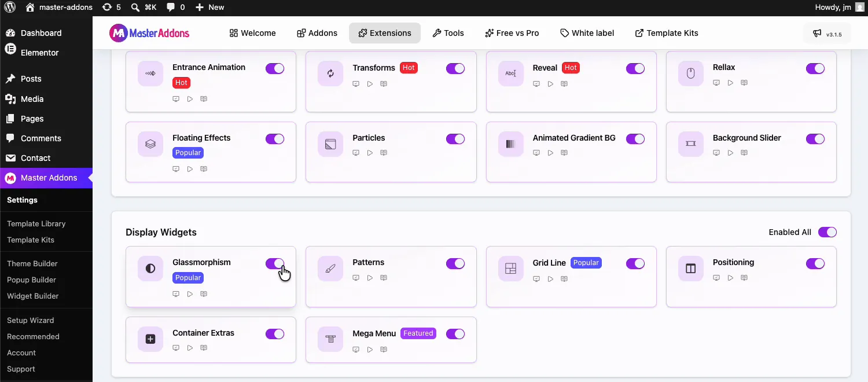
Task: Click the Glassmorphism half-circle icon
Action: click(x=150, y=269)
